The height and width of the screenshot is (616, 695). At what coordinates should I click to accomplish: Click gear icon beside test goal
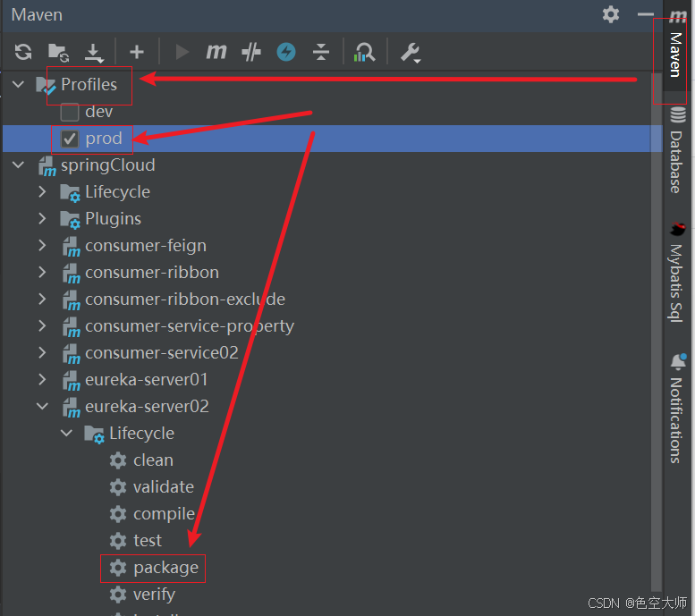(x=118, y=541)
